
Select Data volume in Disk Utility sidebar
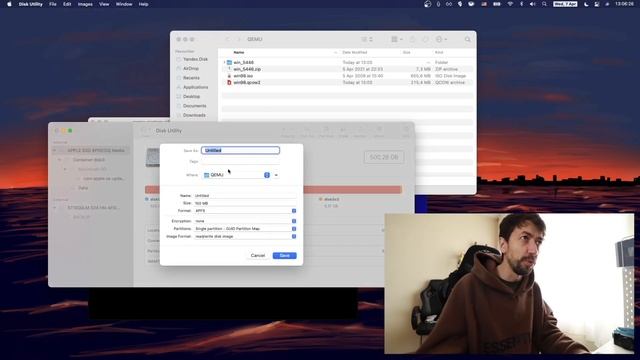pyautogui.click(x=83, y=188)
